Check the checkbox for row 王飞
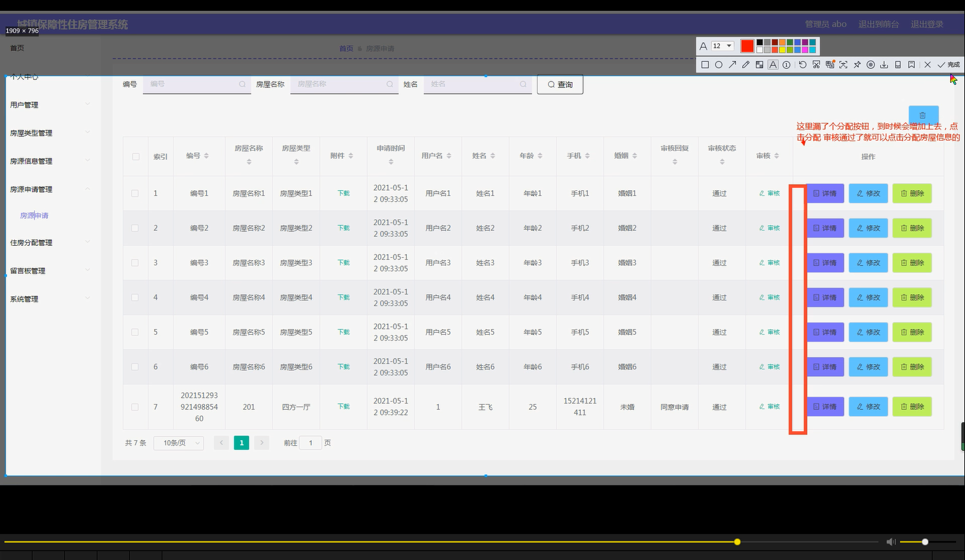This screenshot has height=560, width=965. click(135, 407)
